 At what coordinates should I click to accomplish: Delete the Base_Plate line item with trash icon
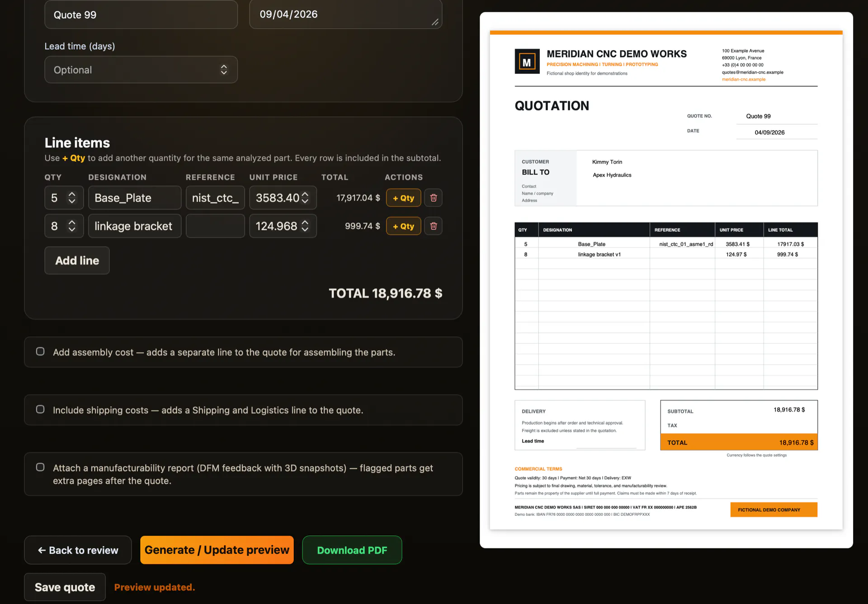click(x=433, y=198)
